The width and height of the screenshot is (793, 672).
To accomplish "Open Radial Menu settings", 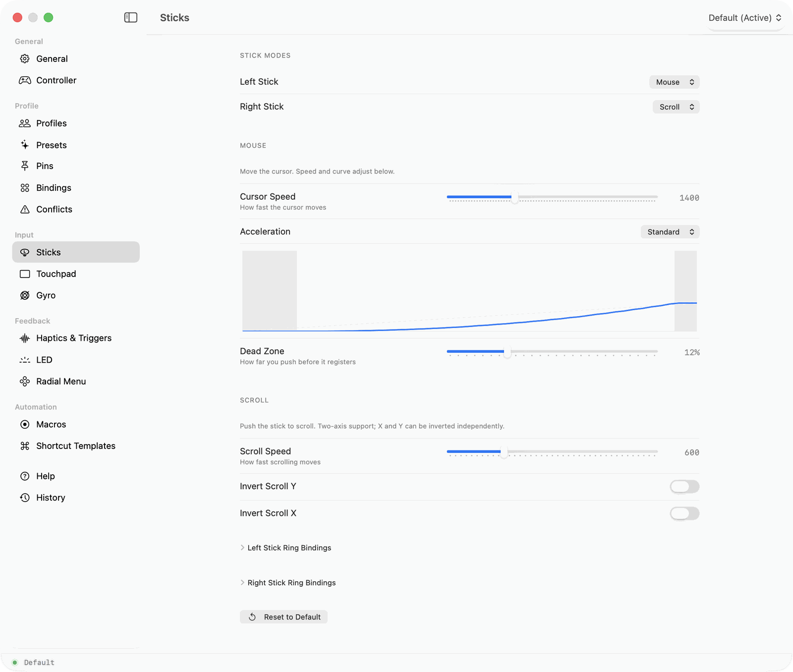I will [x=76, y=382].
